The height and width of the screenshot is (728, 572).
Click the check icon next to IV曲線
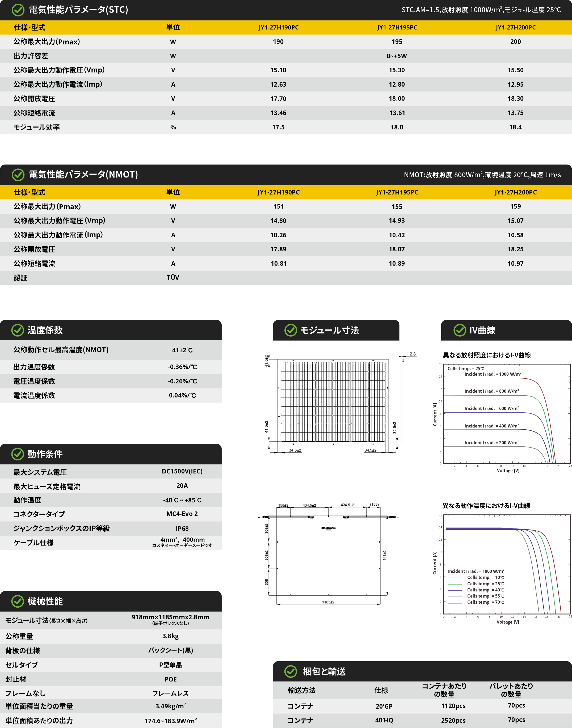coord(460,330)
